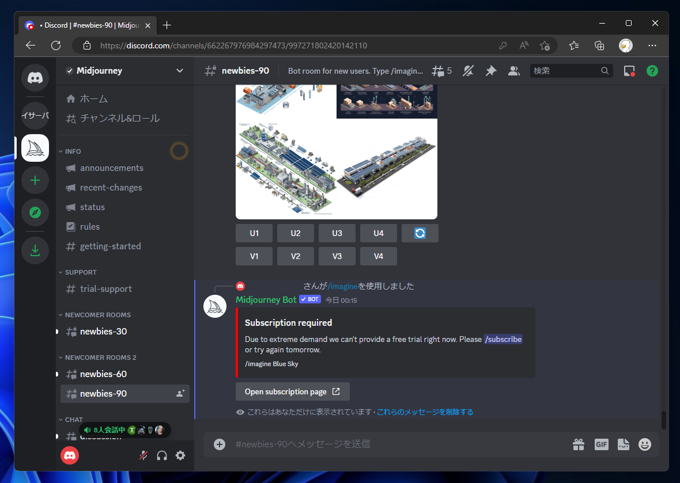This screenshot has width=680, height=483.
Task: Click Open subscription page button
Action: pyautogui.click(x=293, y=392)
